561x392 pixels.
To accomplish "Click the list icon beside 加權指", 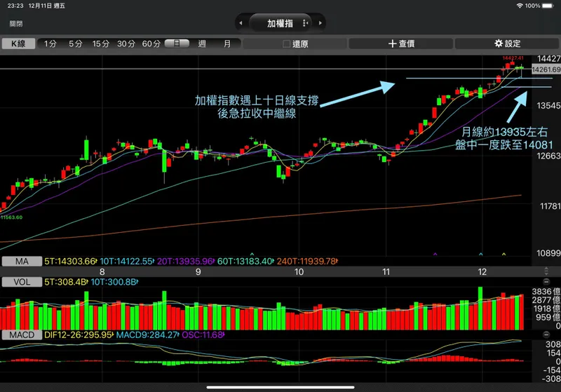I will tap(305, 23).
